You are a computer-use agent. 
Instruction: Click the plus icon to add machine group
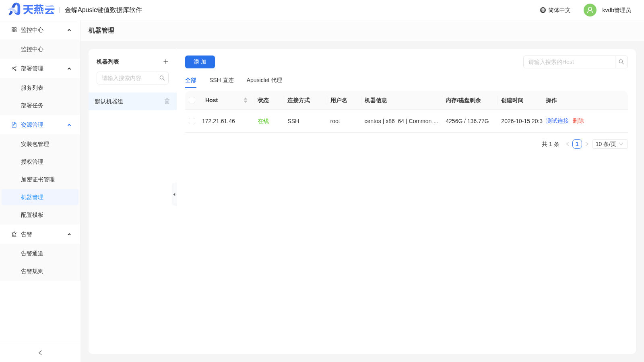click(166, 62)
